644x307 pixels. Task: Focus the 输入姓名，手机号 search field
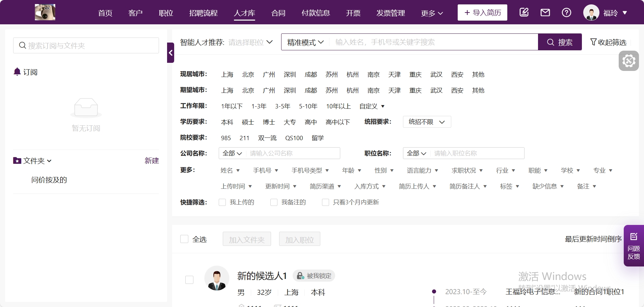pos(433,42)
